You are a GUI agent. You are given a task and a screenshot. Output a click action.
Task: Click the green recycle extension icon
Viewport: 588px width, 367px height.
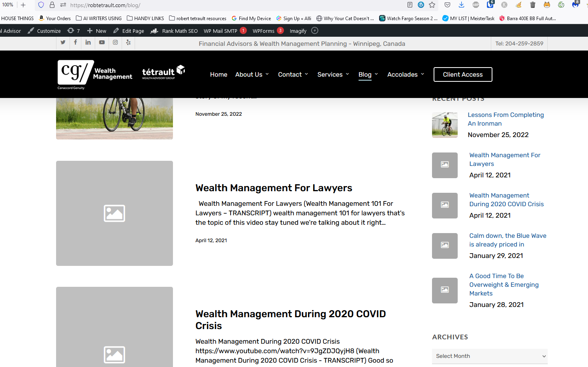[561, 5]
